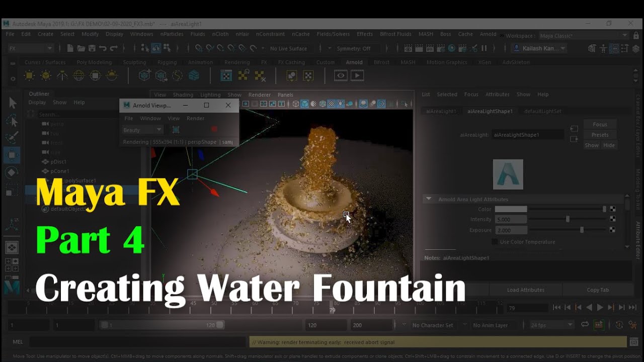The image size is (644, 362).
Task: Switch to the Rendering shelf tab
Action: (236, 62)
